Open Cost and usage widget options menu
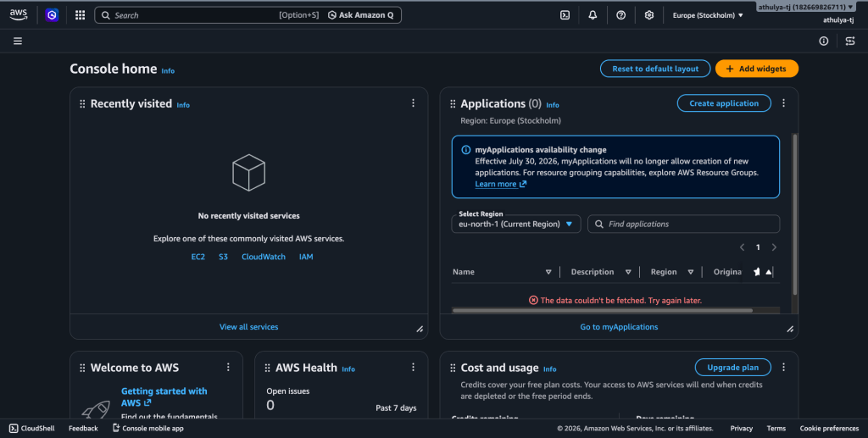The width and height of the screenshot is (868, 438). coord(783,367)
